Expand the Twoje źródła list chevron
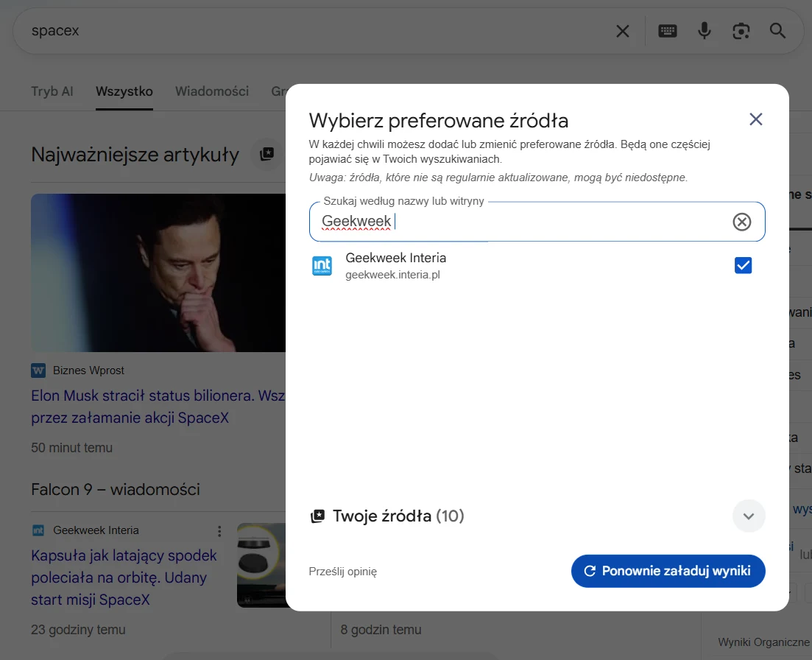The height and width of the screenshot is (660, 812). pos(748,516)
